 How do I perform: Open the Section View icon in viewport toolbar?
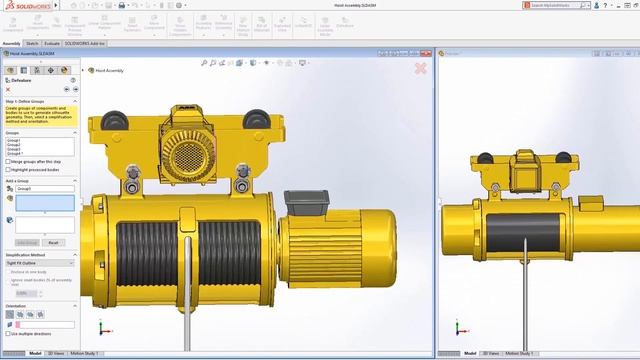(x=231, y=63)
